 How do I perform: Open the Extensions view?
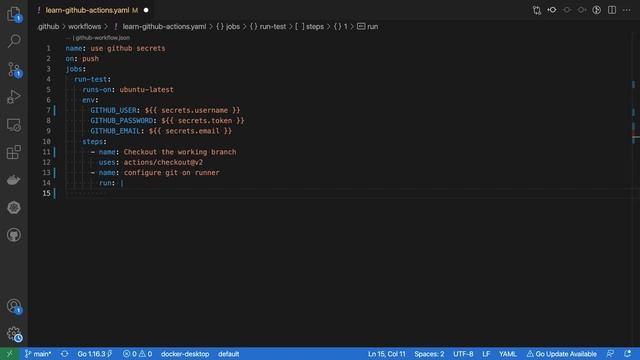[x=14, y=152]
